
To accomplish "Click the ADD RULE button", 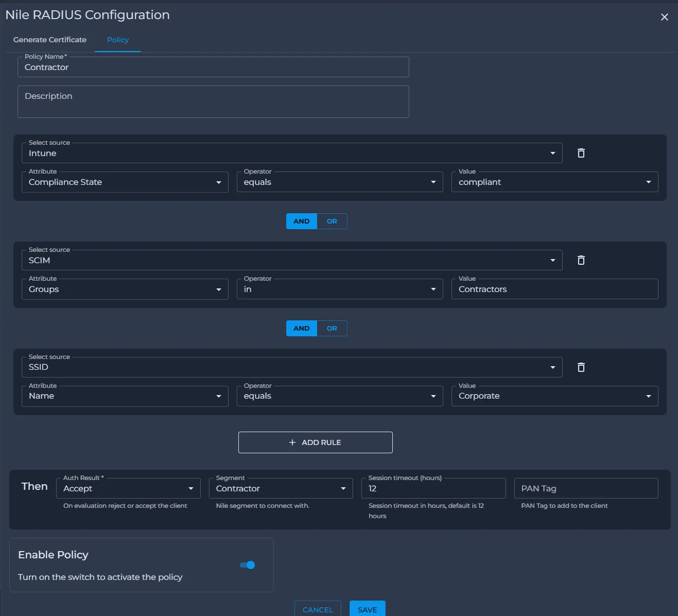I will [x=316, y=442].
